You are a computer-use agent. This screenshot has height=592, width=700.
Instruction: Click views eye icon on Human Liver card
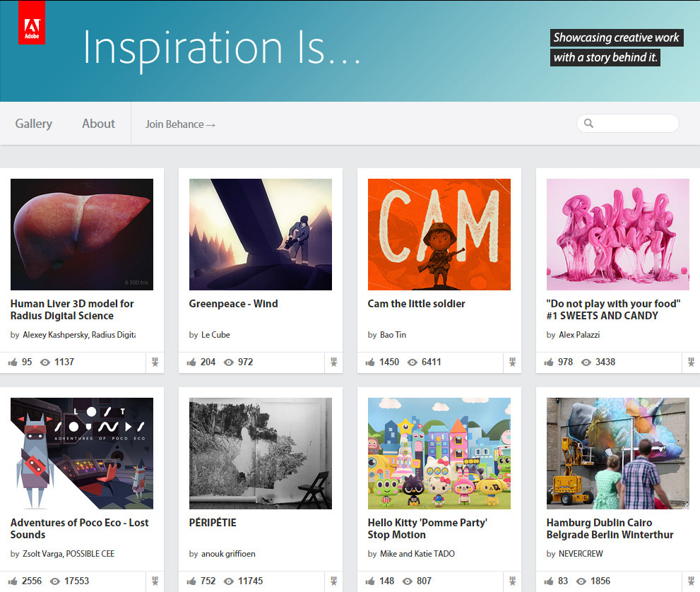(45, 362)
